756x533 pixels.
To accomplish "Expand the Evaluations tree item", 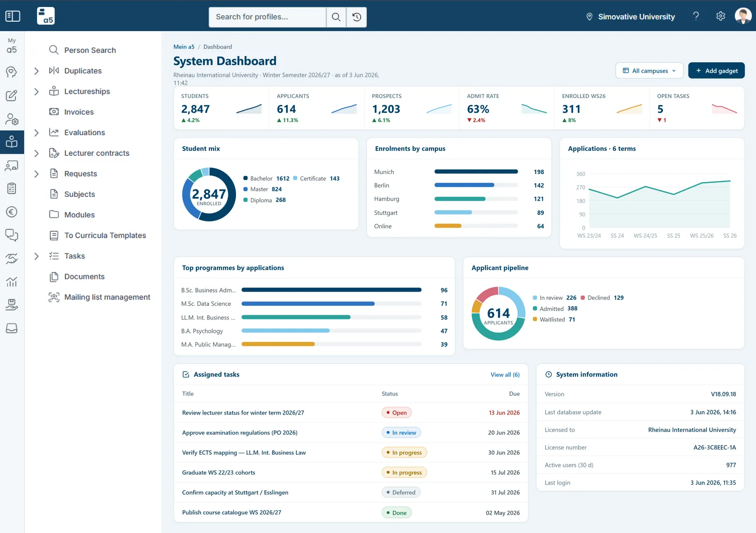I will 37,133.
